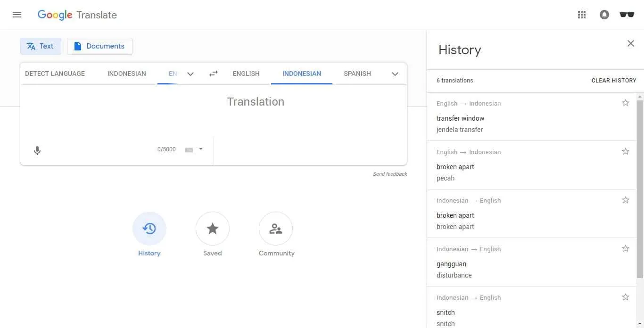Click the Send feedback link

click(x=390, y=174)
